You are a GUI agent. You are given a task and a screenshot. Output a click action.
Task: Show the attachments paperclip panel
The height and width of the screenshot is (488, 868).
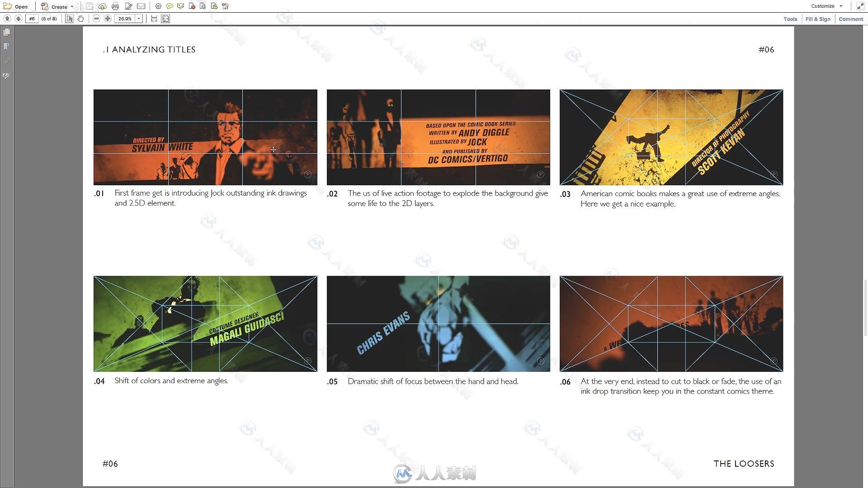coord(7,61)
